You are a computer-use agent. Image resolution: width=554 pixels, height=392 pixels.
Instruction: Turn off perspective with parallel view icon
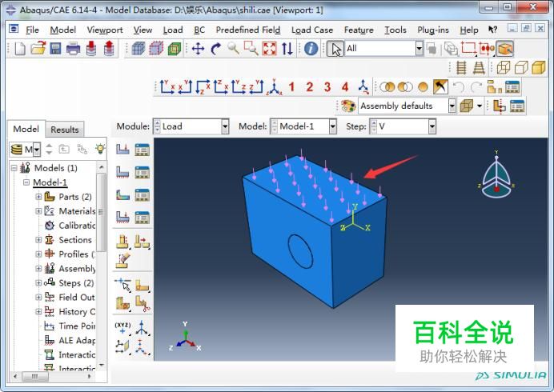pyautogui.click(x=461, y=67)
